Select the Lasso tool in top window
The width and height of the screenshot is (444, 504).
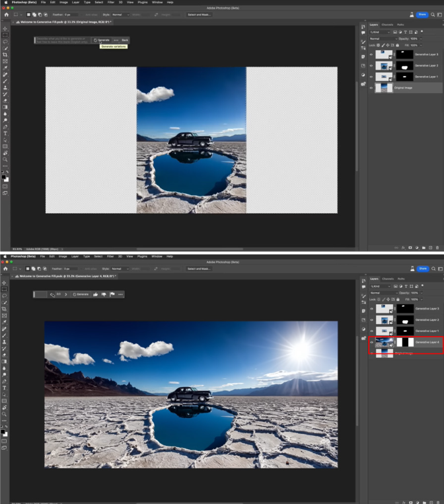coord(5,42)
